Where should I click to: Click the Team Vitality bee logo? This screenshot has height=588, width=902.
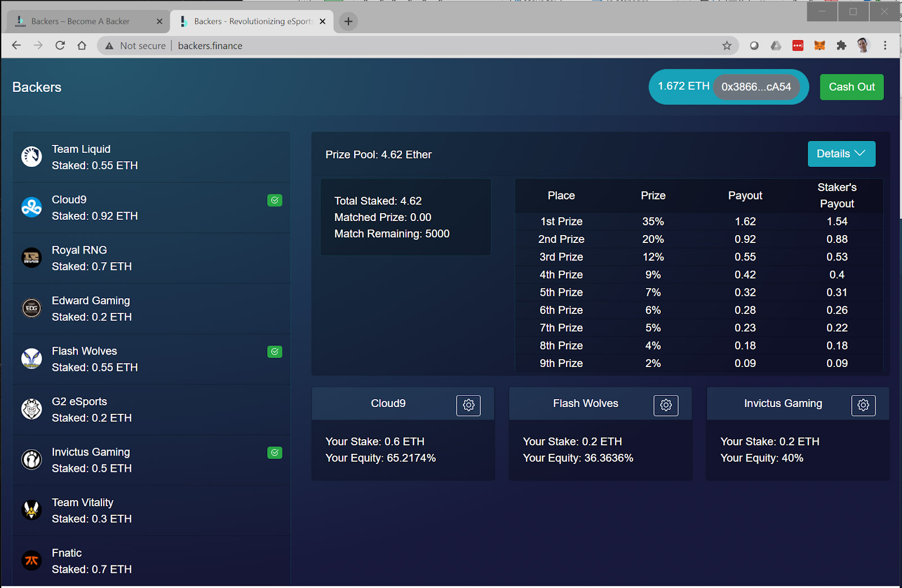32,510
